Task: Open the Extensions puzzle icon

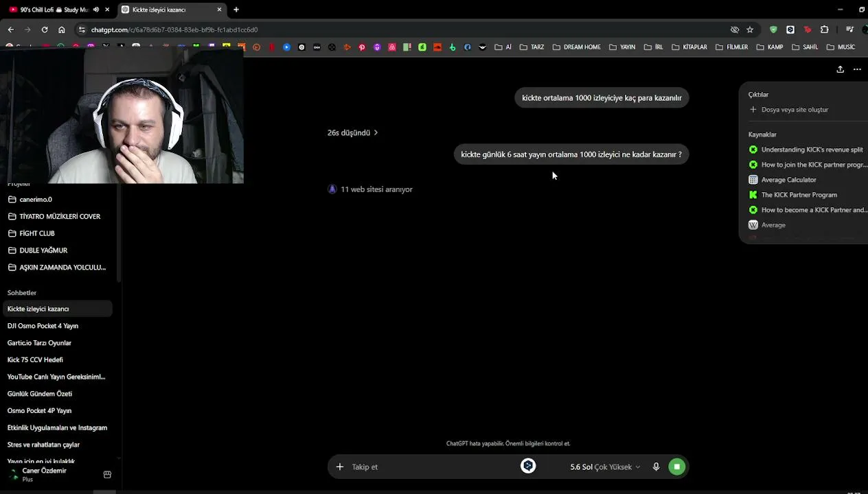Action: click(824, 30)
